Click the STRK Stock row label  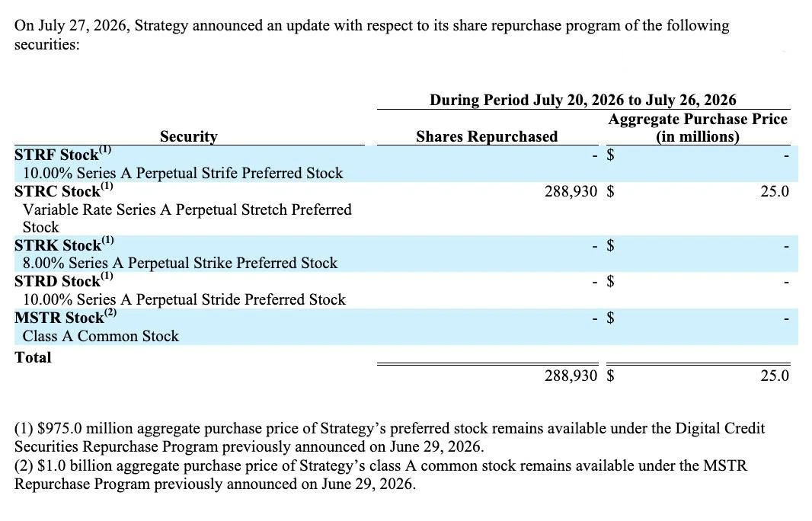64,245
